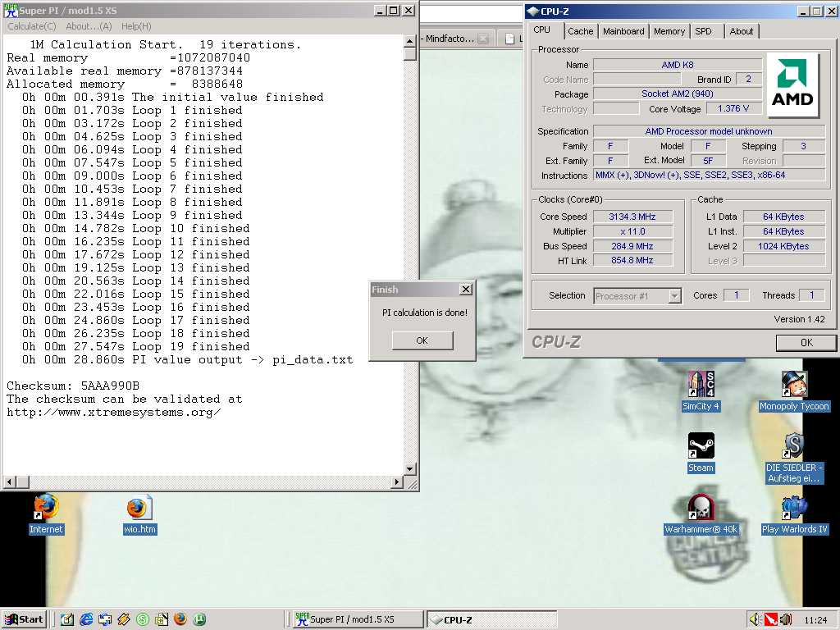This screenshot has width=840, height=630.
Task: Switch to the About tab in CPU-Z
Action: [742, 31]
